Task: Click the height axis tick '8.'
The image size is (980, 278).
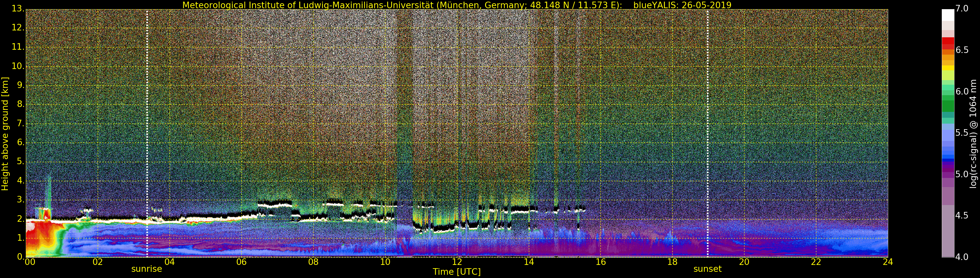Action: (21, 104)
